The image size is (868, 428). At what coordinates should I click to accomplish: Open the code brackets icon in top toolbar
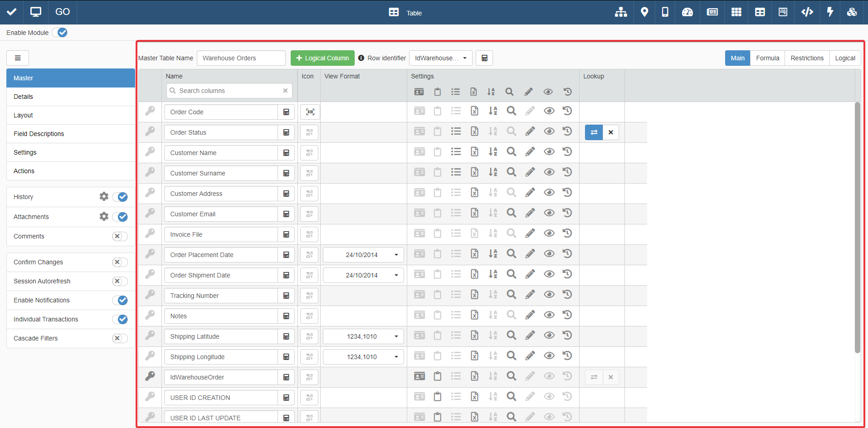point(807,12)
